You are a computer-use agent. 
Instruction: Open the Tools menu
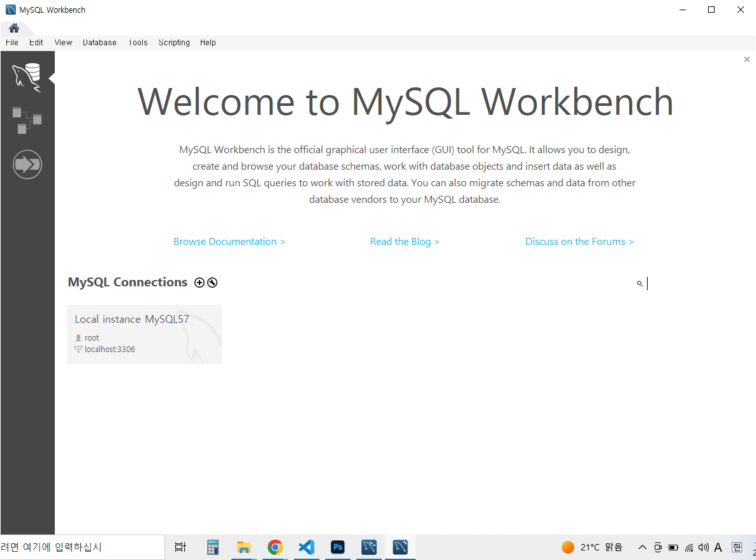point(138,43)
